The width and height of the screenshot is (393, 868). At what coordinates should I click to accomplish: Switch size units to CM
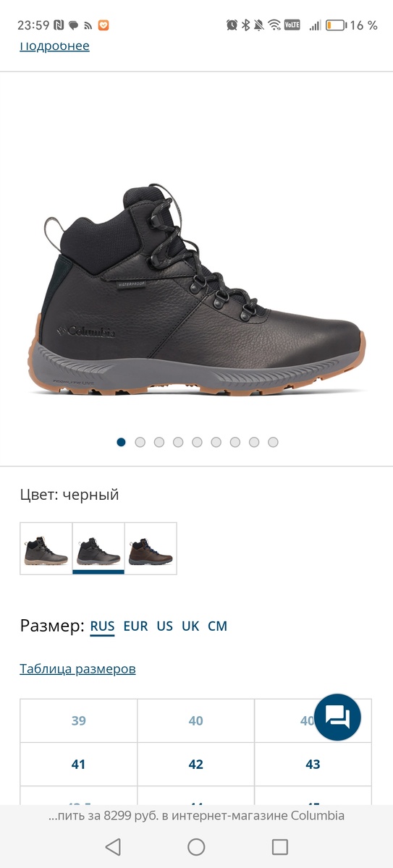pyautogui.click(x=217, y=626)
